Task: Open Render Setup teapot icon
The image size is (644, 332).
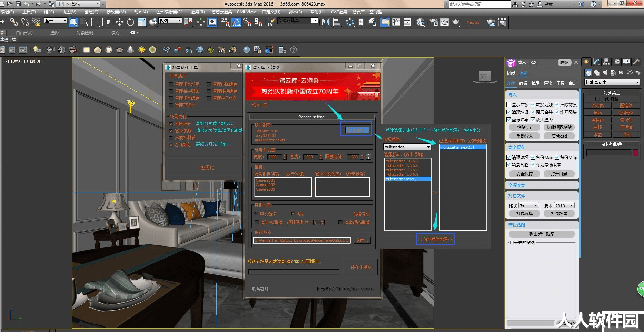Action: point(434,22)
